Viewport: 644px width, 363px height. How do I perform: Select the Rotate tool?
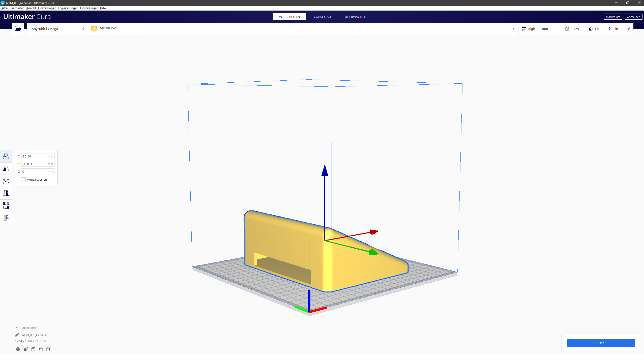pos(6,181)
